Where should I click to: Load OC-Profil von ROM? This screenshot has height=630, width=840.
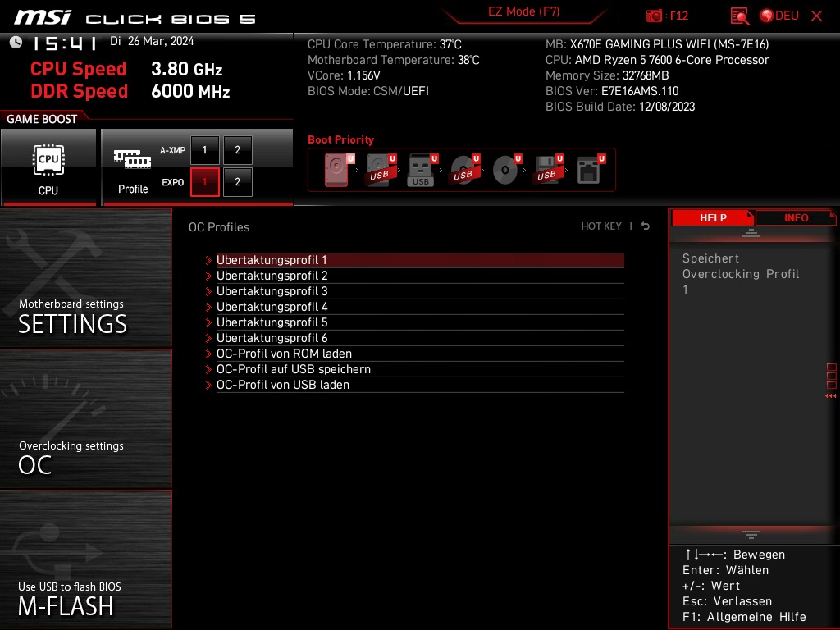click(283, 353)
